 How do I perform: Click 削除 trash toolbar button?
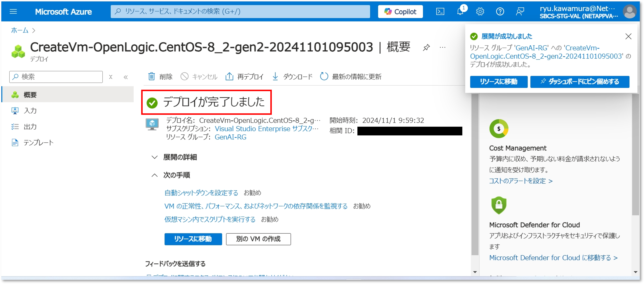[x=160, y=76]
